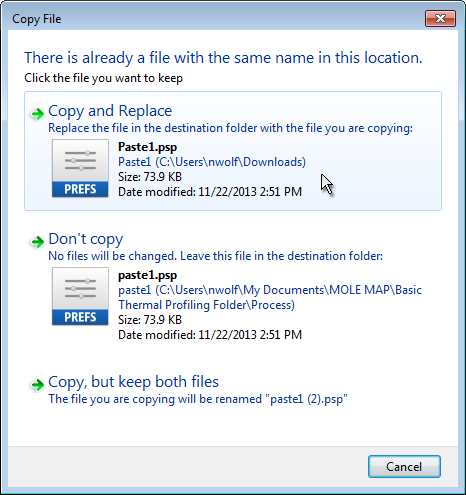Click the green arrow beside Don't copy
The width and height of the screenshot is (466, 495).
click(x=38, y=241)
